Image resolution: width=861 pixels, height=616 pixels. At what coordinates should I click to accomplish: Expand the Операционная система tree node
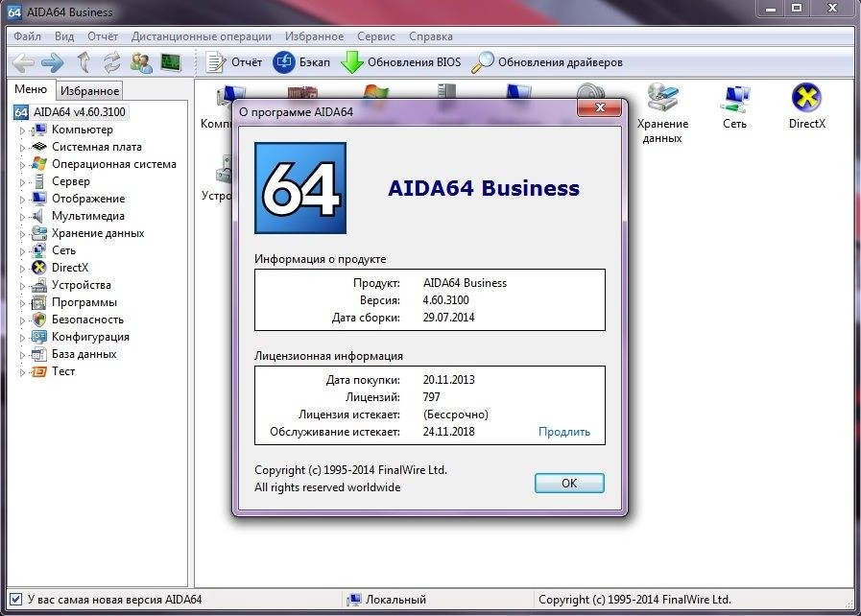pos(22,165)
